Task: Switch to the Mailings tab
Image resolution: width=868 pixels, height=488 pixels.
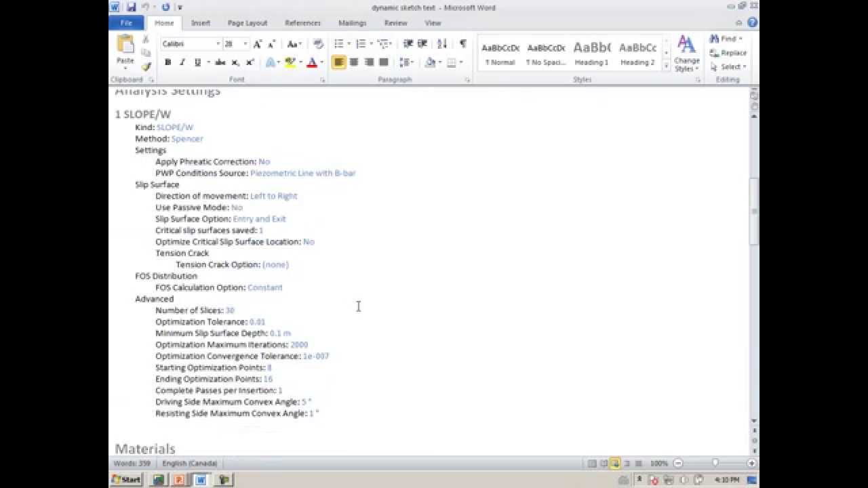Action: click(353, 23)
